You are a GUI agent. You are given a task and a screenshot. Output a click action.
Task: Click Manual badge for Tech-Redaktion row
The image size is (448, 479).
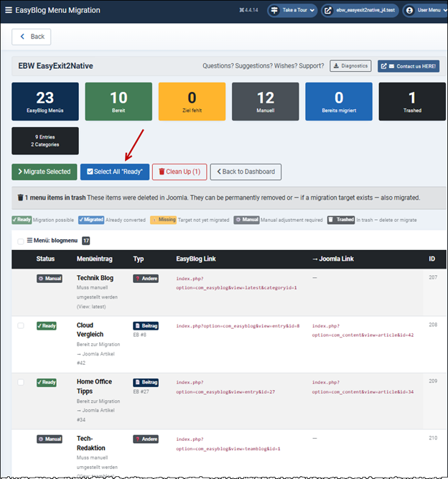(50, 440)
